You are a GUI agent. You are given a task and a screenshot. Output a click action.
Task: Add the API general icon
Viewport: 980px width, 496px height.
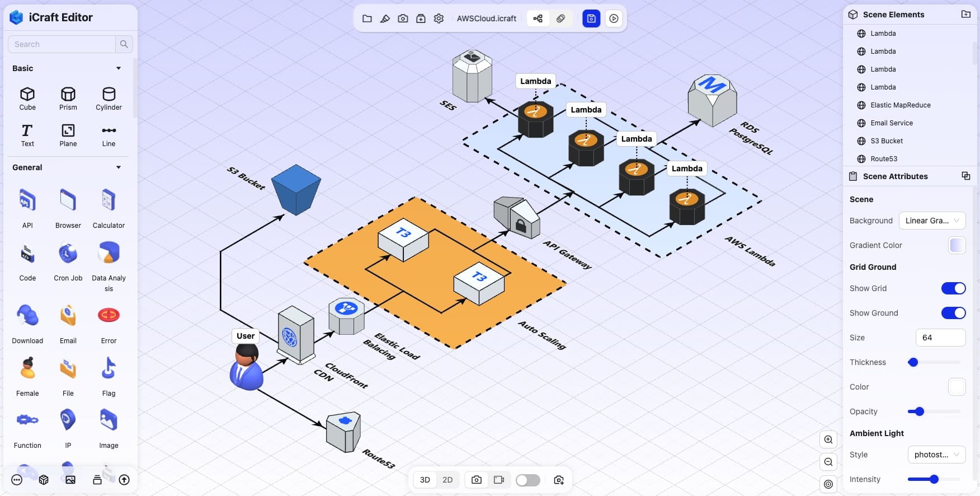(x=27, y=208)
